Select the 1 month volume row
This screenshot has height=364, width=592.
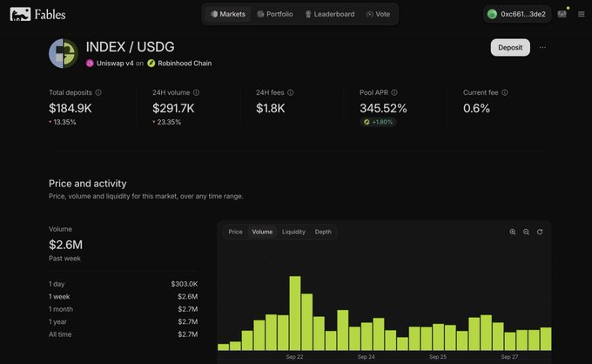pos(123,309)
